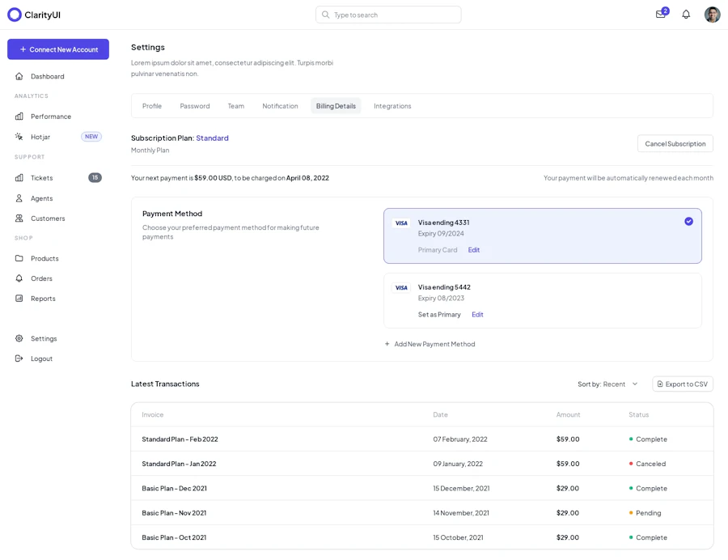The image size is (728, 560).
Task: Switch to the Profile tab
Action: pyautogui.click(x=152, y=106)
